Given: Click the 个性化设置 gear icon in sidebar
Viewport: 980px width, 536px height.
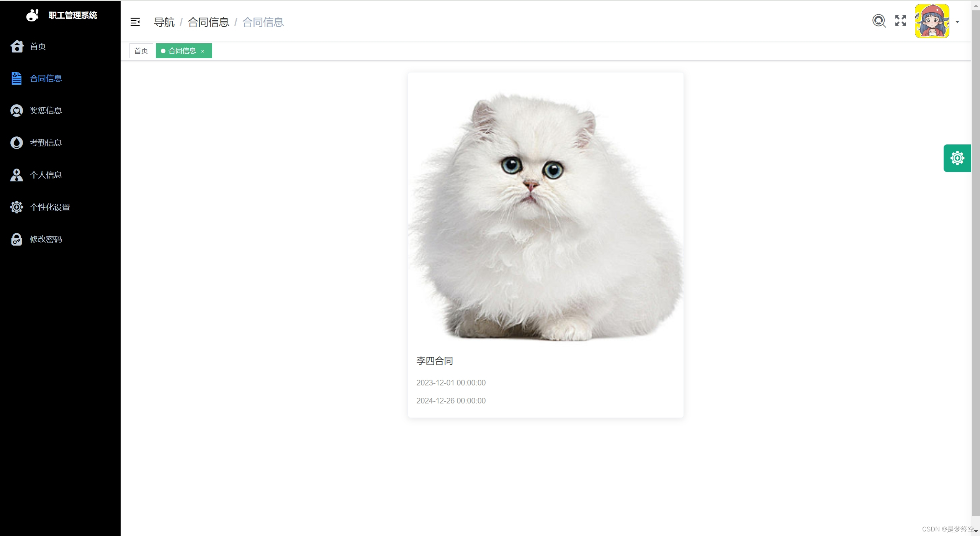Looking at the screenshot, I should 16,207.
